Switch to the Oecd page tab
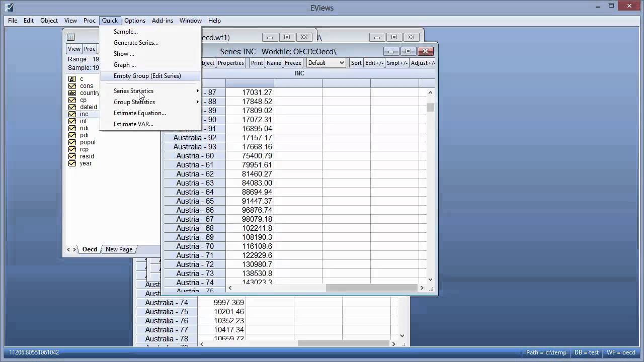 tap(90, 249)
